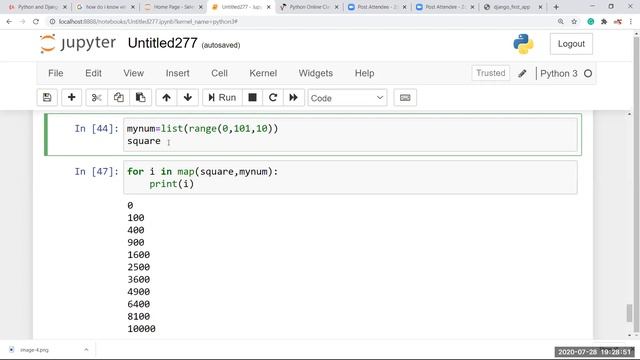Switch to the Python and Django tab
The width and height of the screenshot is (640, 360).
(x=38, y=7)
